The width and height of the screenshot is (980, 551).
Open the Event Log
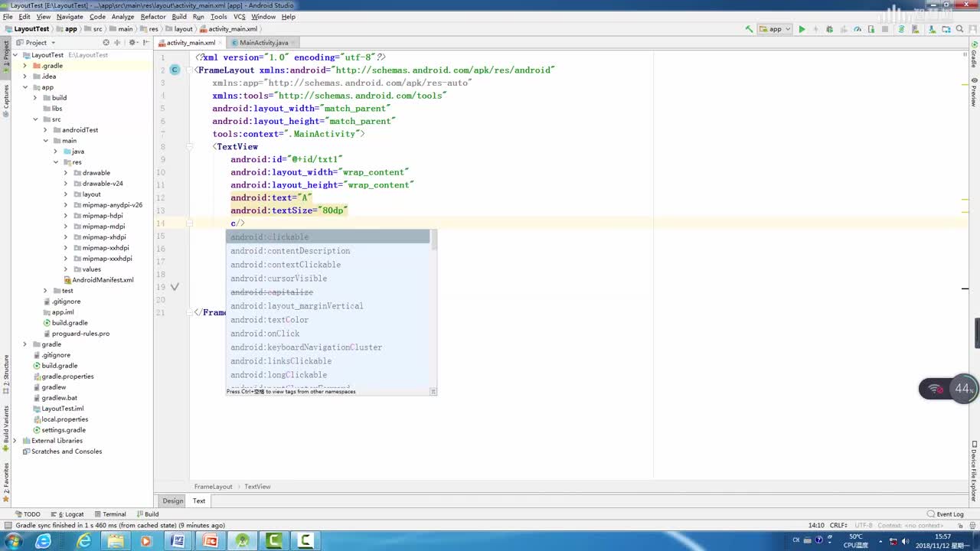946,514
